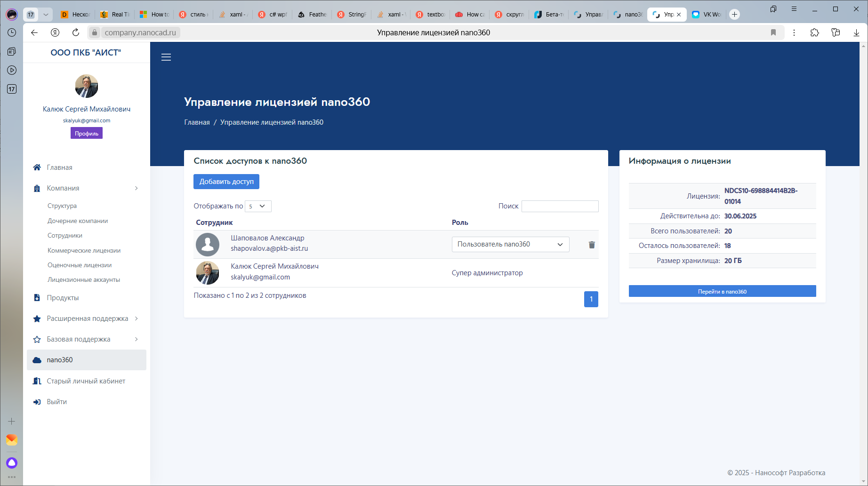Click the Сотрудник column header
This screenshot has width=868, height=486.
214,223
